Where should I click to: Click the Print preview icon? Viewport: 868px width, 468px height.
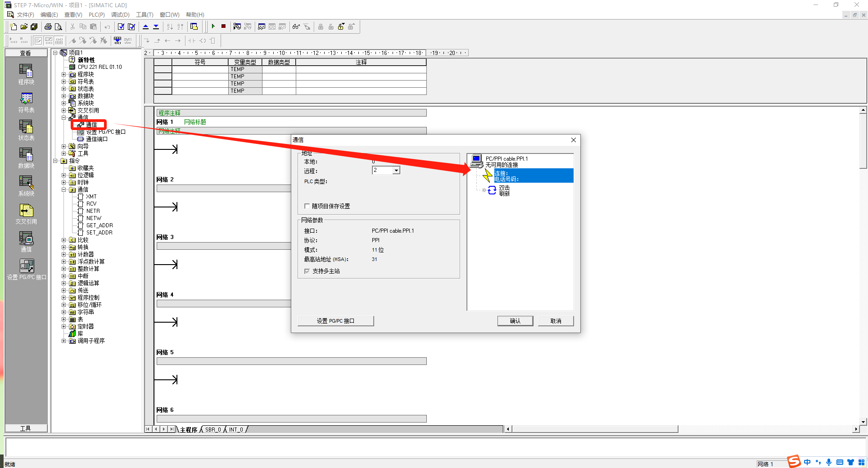[58, 27]
